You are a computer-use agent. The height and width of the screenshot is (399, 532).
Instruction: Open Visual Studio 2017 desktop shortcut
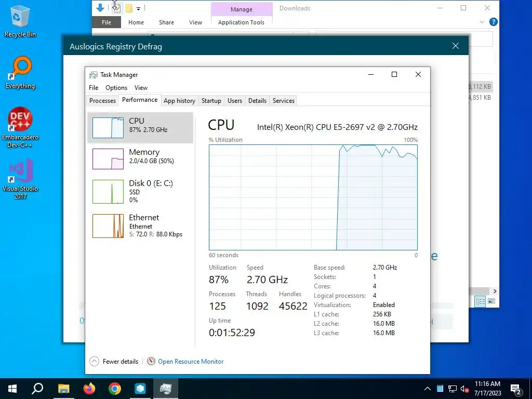click(20, 179)
